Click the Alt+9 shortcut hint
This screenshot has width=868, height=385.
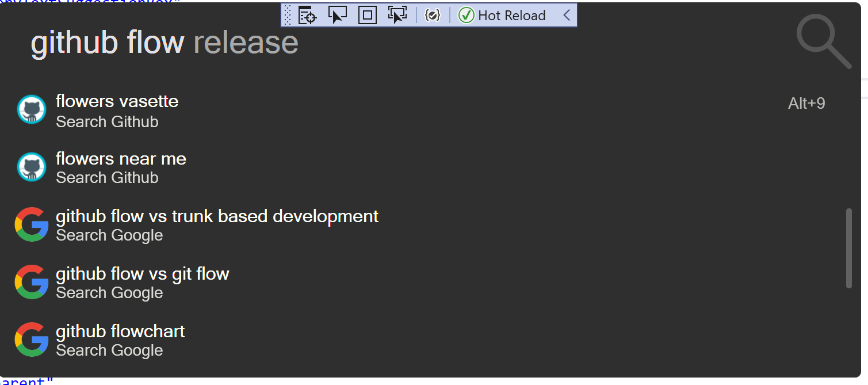[x=806, y=104]
